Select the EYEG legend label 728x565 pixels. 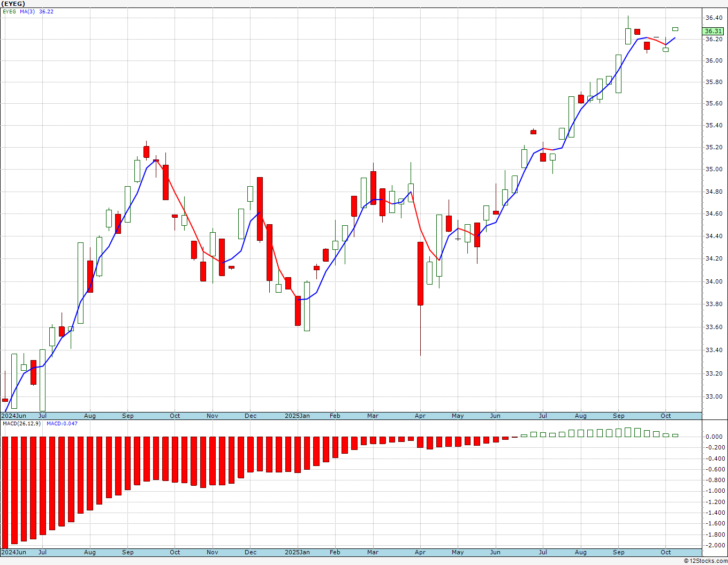(x=9, y=11)
